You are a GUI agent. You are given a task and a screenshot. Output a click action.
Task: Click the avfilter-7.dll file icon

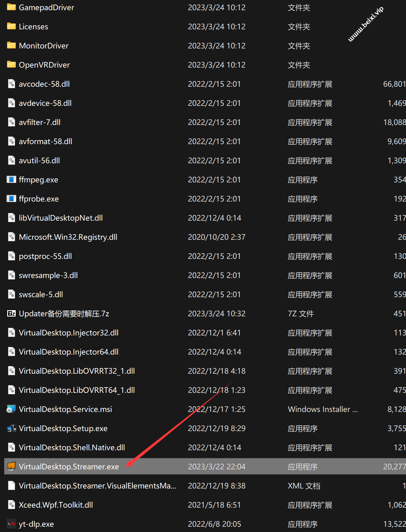click(11, 122)
